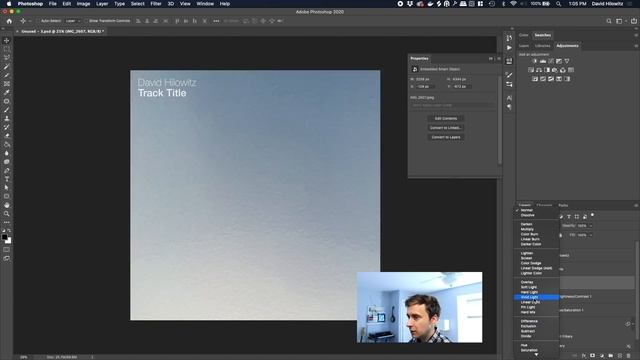640x360 pixels.
Task: Click the Edit Contents button
Action: point(446,118)
